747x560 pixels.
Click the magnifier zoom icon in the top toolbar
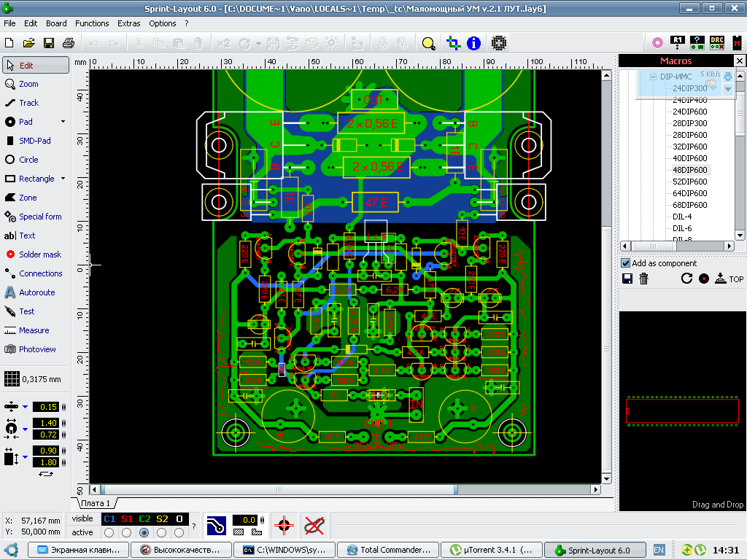coord(428,43)
